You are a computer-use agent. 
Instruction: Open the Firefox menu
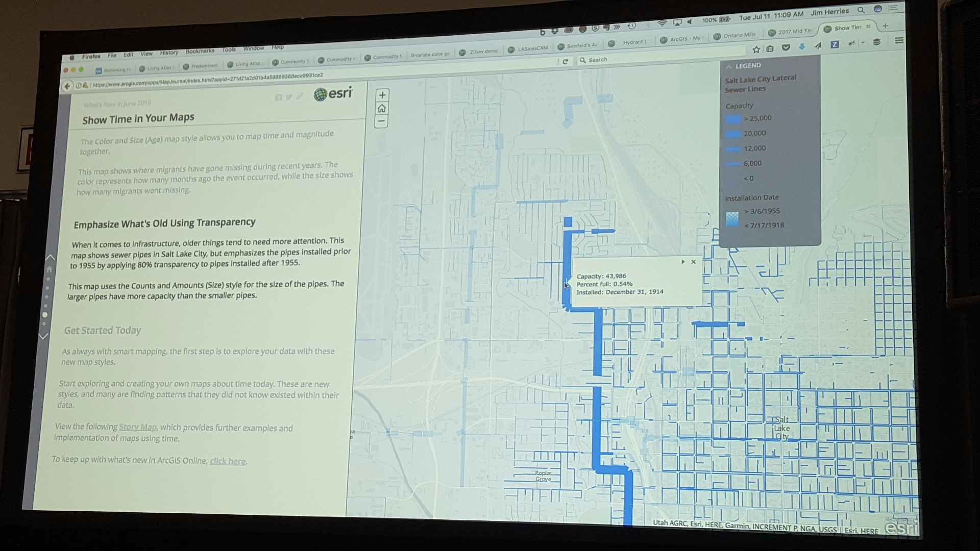[91, 57]
